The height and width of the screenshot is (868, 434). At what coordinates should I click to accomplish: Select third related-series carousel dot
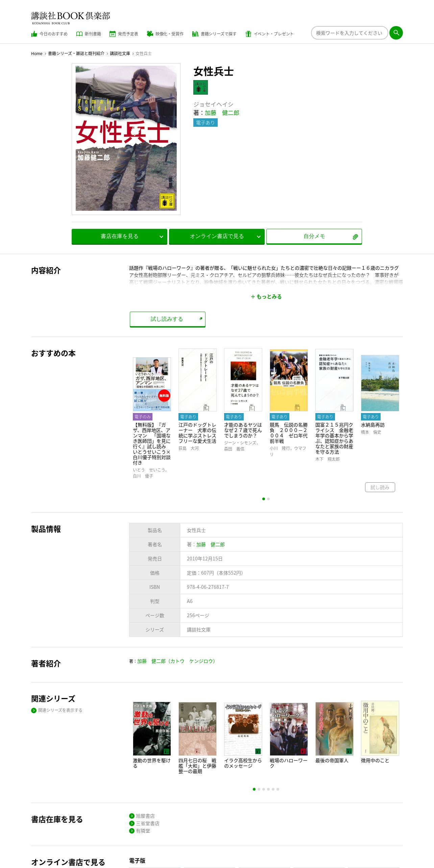264,789
